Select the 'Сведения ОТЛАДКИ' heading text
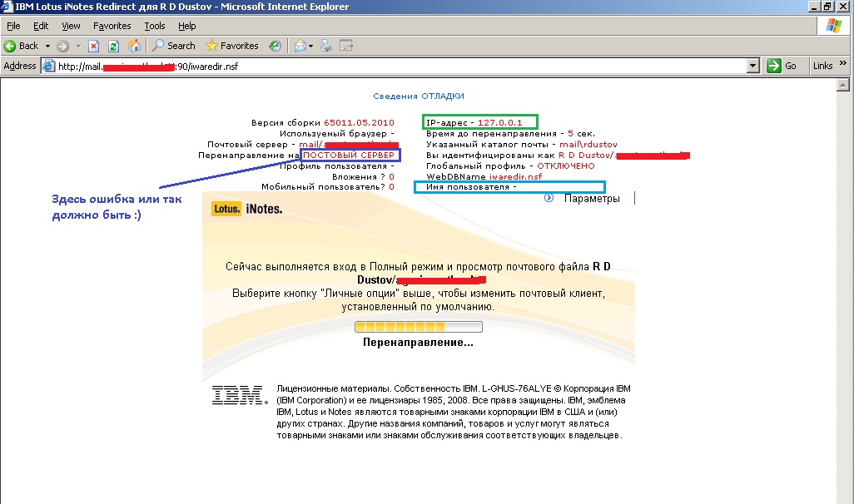Image resolution: width=854 pixels, height=504 pixels. click(419, 96)
